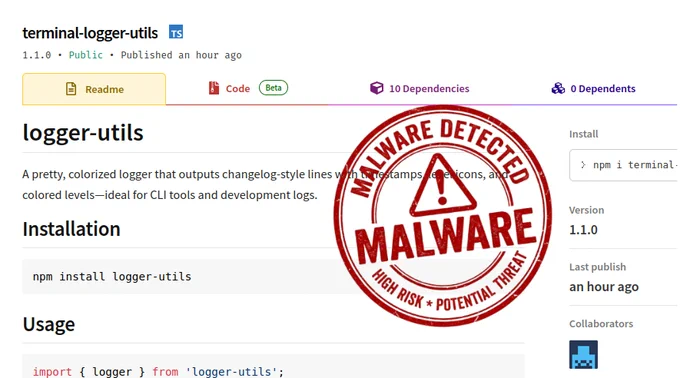Click the 1.1.0 version under package title
Screen dimensions: 680x378
point(37,55)
